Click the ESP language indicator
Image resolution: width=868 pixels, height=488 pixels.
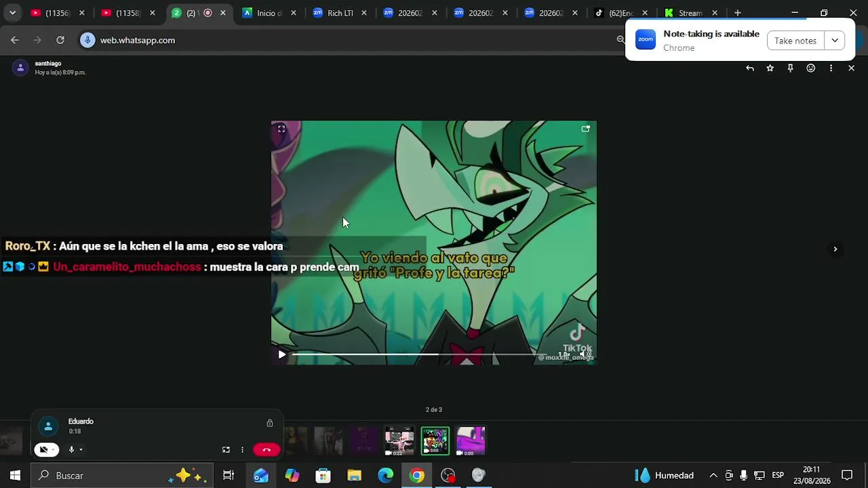778,476
